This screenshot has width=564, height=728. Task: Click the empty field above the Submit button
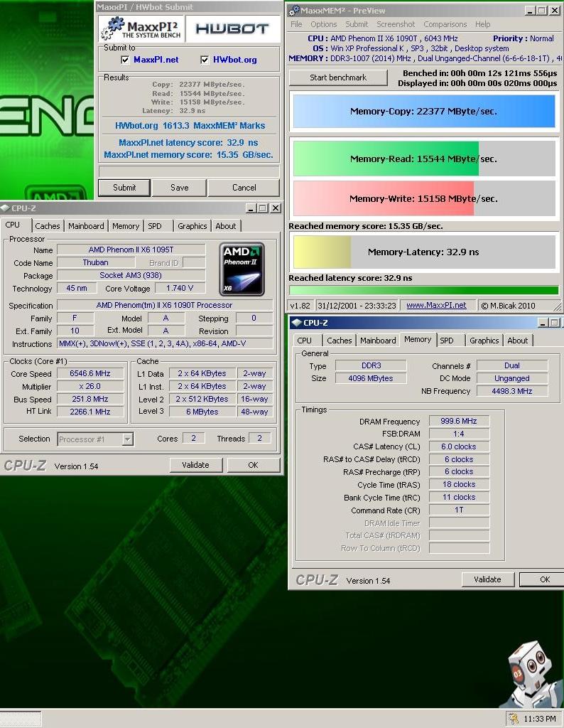point(189,171)
